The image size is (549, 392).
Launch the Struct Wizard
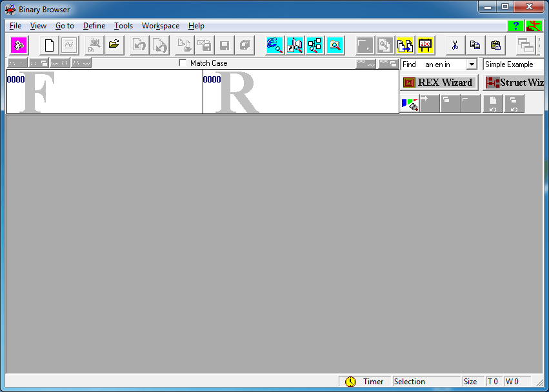(514, 83)
